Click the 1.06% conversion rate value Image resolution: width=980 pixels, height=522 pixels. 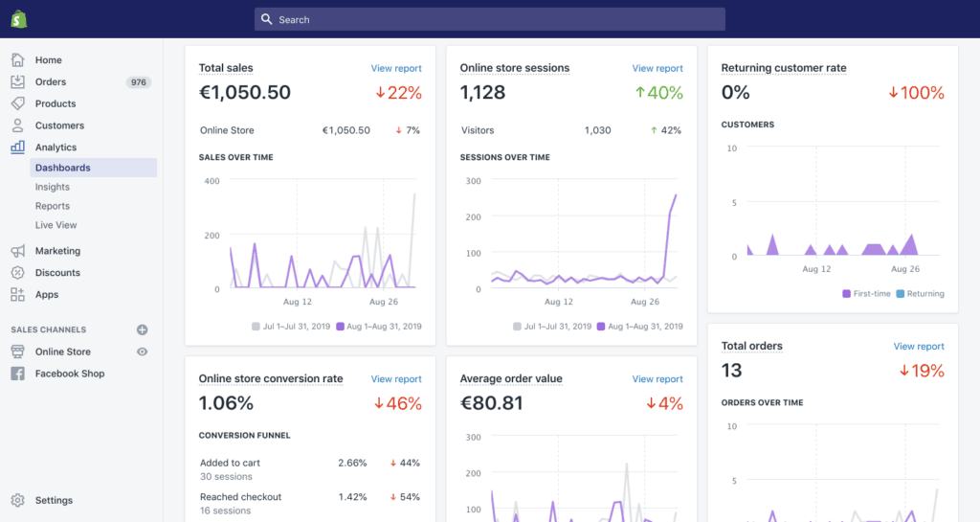pyautogui.click(x=226, y=403)
